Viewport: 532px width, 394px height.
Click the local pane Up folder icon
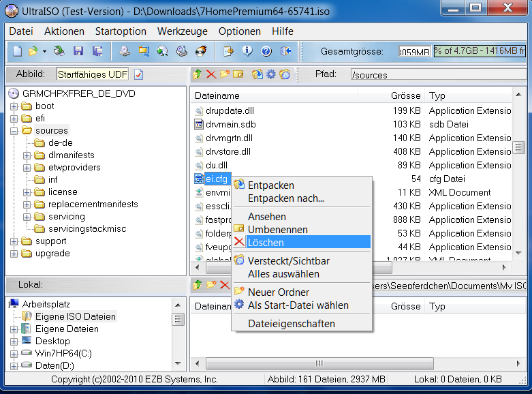[197, 285]
